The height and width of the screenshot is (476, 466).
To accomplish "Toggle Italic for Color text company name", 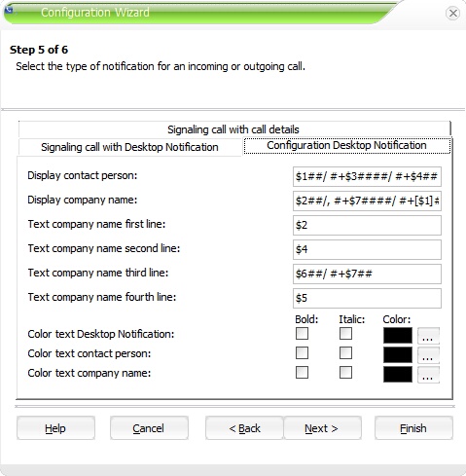I will (345, 373).
